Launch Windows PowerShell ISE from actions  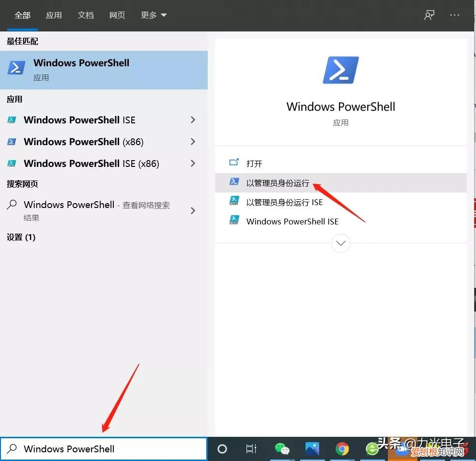[340, 222]
